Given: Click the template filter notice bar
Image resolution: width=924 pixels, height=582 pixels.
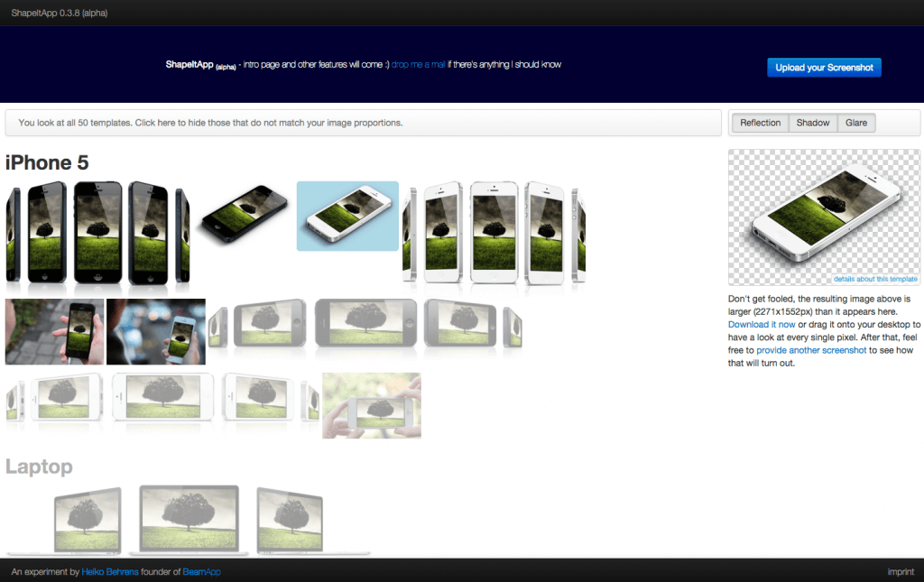Looking at the screenshot, I should [363, 123].
